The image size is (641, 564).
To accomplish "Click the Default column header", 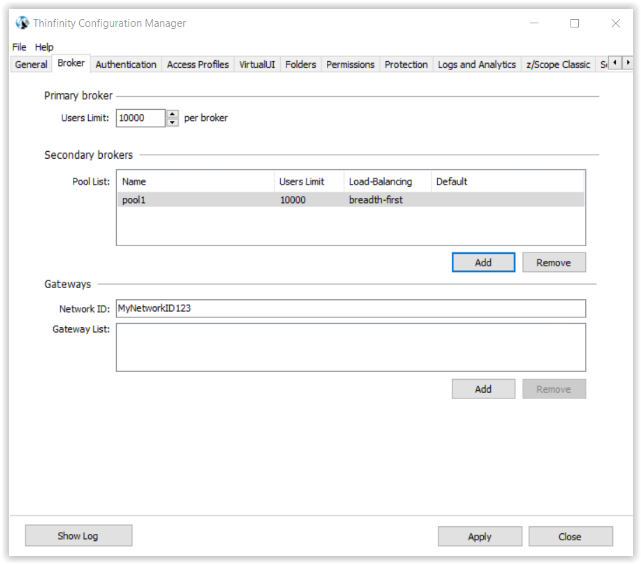I will pos(507,181).
